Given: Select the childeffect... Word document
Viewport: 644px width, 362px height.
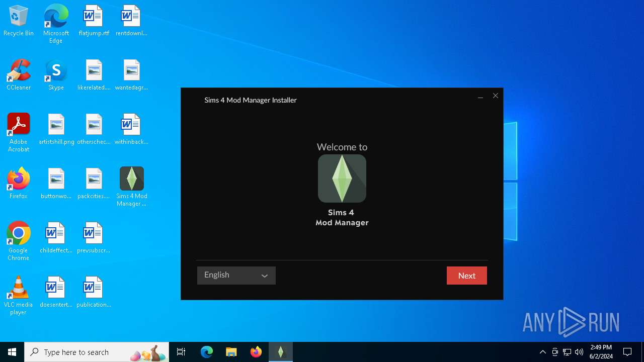Looking at the screenshot, I should point(56,238).
